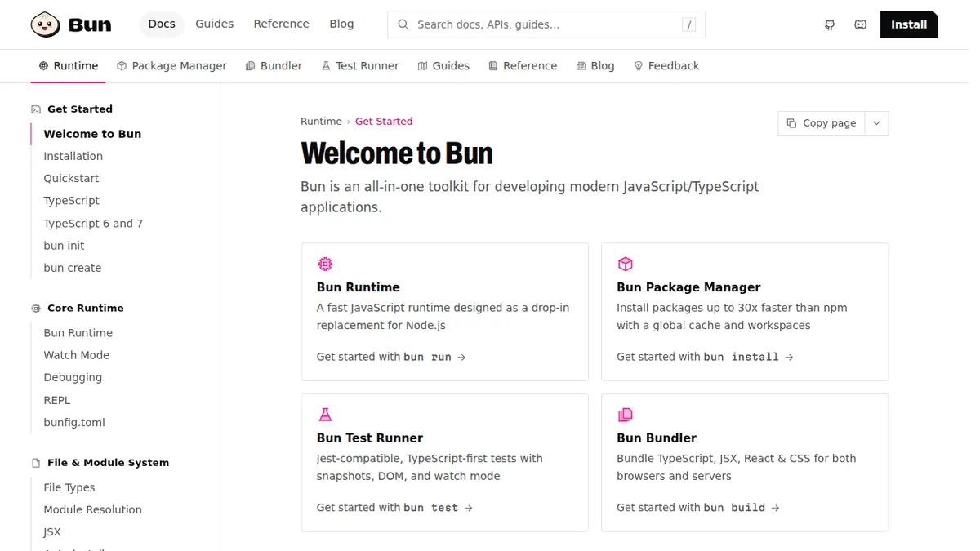
Task: Open File Types in the sidebar
Action: (x=69, y=487)
